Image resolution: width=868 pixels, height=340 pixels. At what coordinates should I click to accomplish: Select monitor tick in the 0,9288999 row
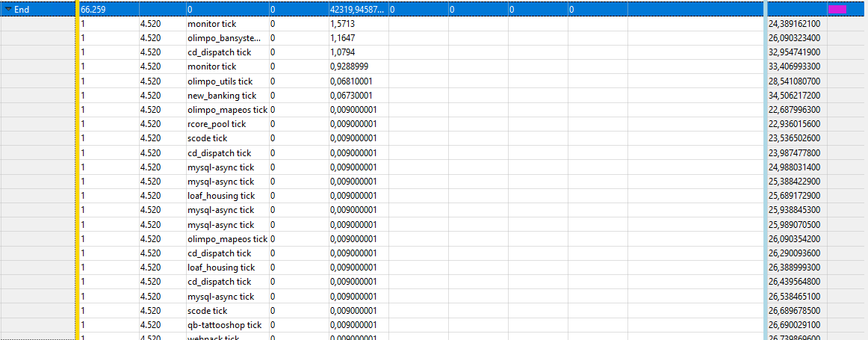tap(212, 67)
